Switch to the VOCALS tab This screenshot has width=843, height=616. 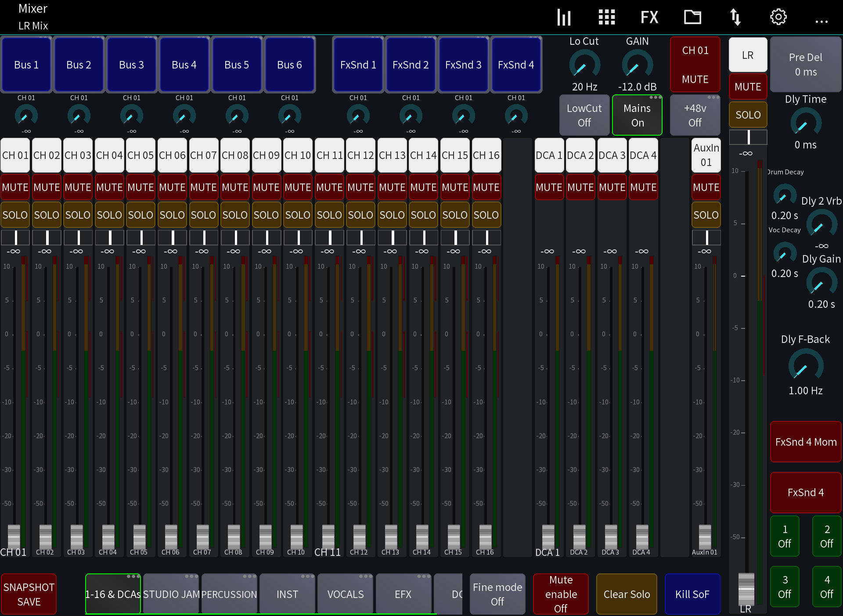[345, 594]
